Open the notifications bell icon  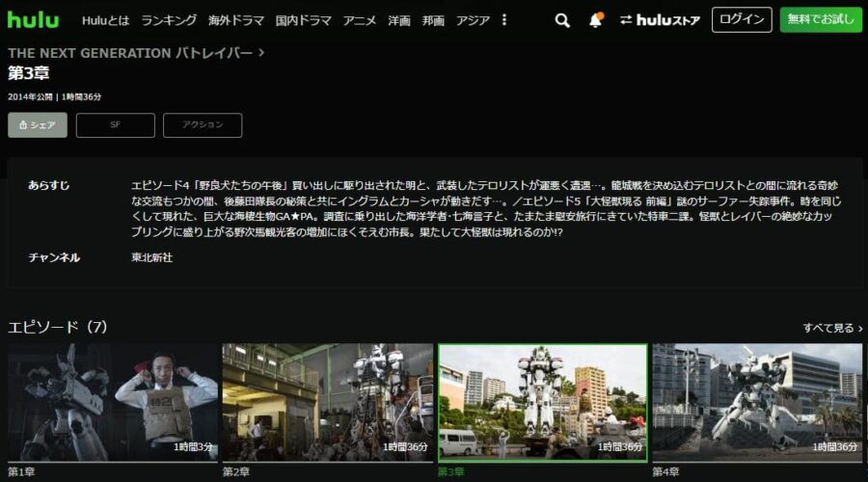pyautogui.click(x=596, y=20)
